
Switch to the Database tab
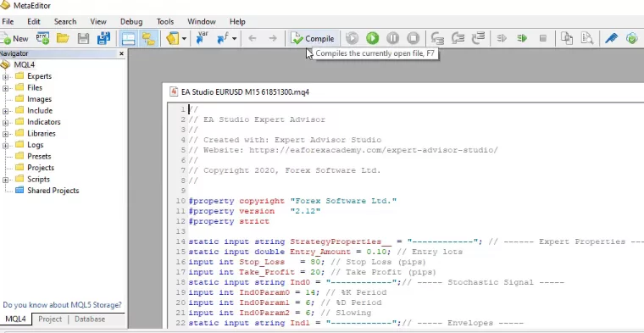(90, 319)
